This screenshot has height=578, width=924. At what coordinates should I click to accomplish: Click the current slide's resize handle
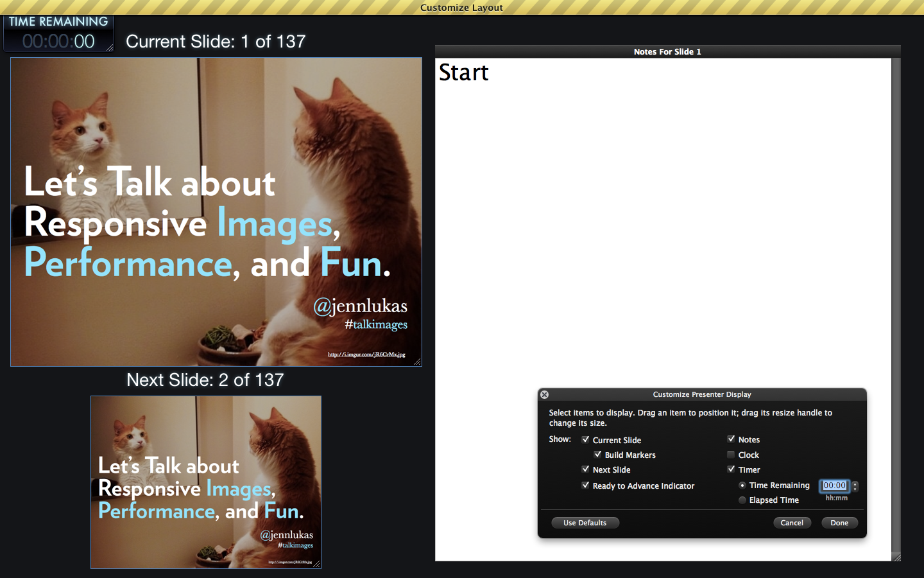(418, 362)
